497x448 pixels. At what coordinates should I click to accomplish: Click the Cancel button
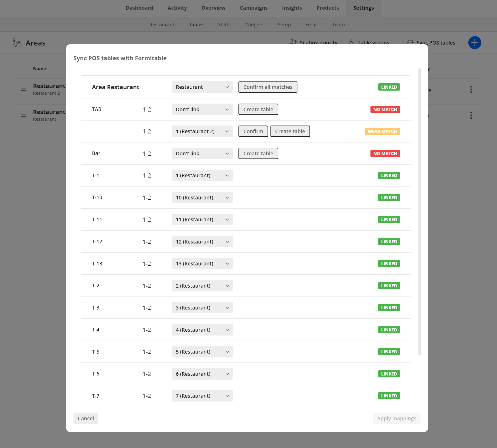pyautogui.click(x=86, y=418)
